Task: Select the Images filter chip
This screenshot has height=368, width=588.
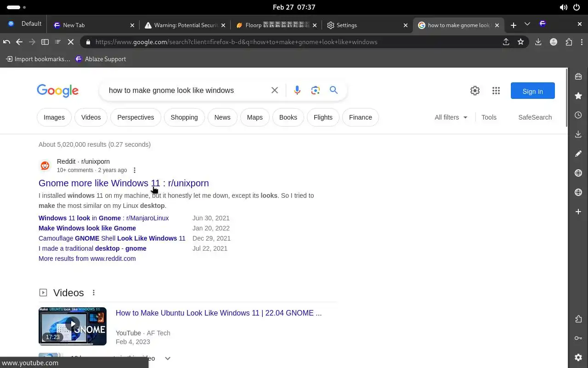Action: [x=54, y=117]
